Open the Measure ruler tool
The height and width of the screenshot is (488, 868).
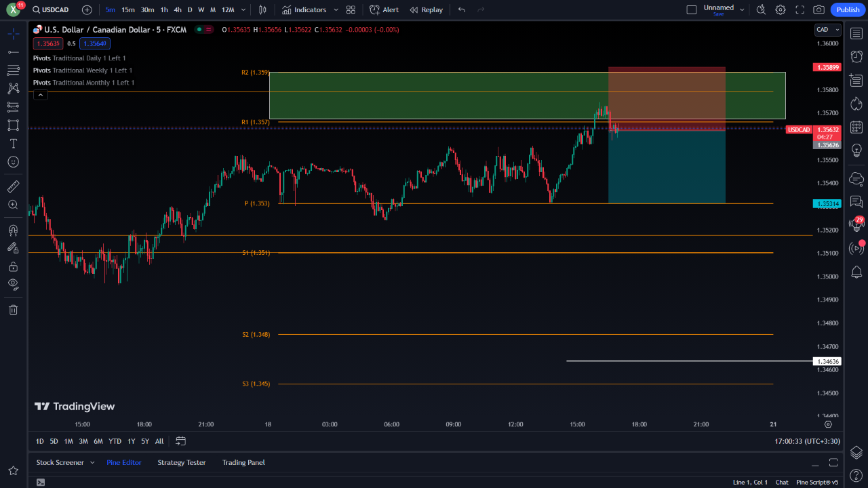tap(13, 186)
